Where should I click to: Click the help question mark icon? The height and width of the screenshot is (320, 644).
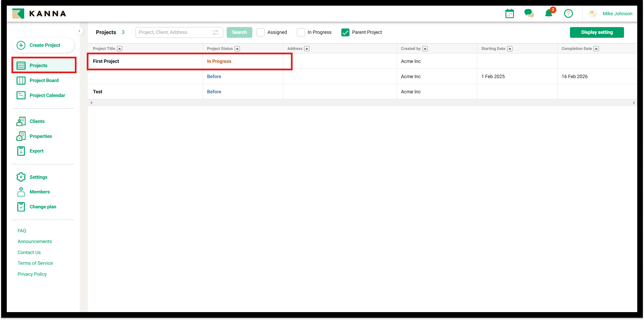[568, 14]
